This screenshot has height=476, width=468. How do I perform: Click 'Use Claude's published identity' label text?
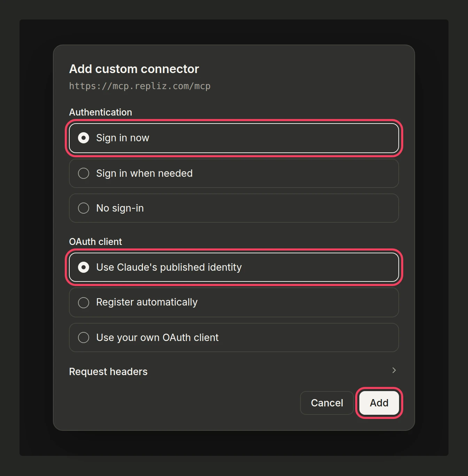[x=169, y=267]
